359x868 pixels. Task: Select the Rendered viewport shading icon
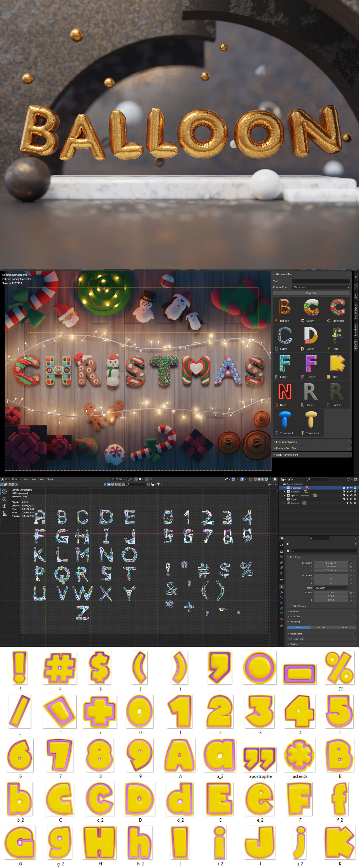pyautogui.click(x=266, y=479)
